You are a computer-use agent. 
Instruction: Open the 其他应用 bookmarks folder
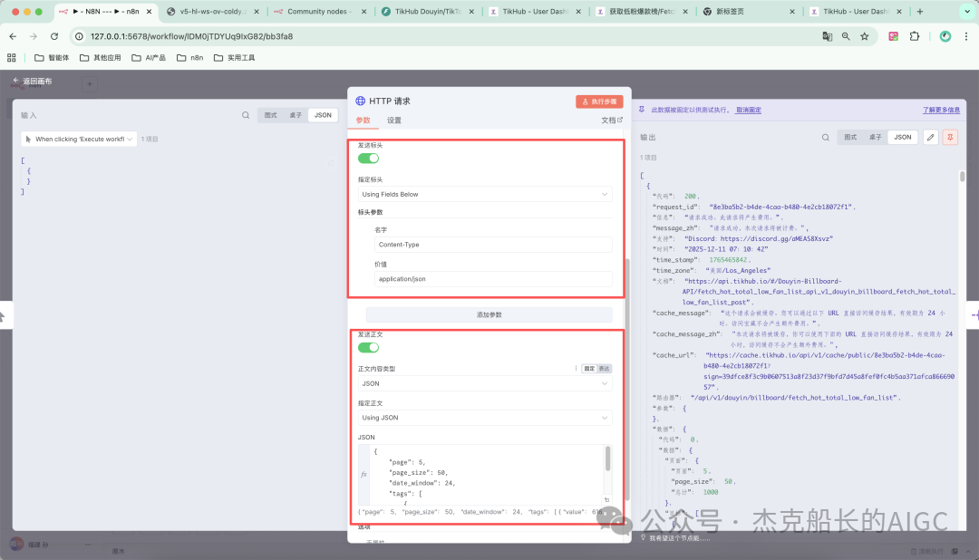pyautogui.click(x=101, y=57)
